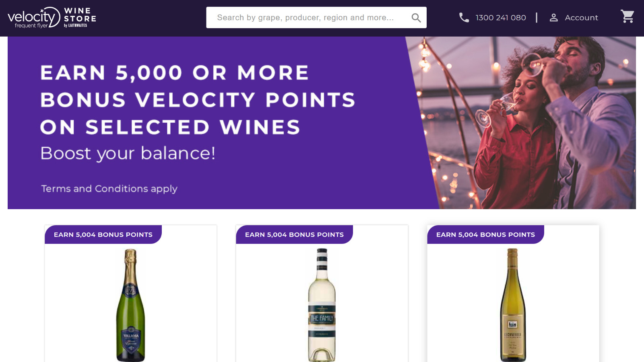644x362 pixels.
Task: View cart contents via the trolley icon
Action: [627, 17]
